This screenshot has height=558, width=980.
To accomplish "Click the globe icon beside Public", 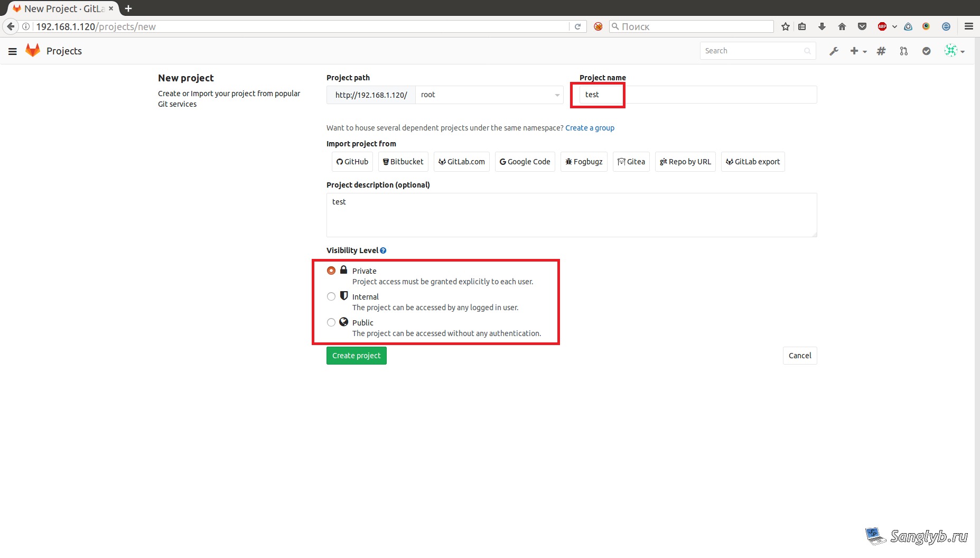I will (343, 322).
